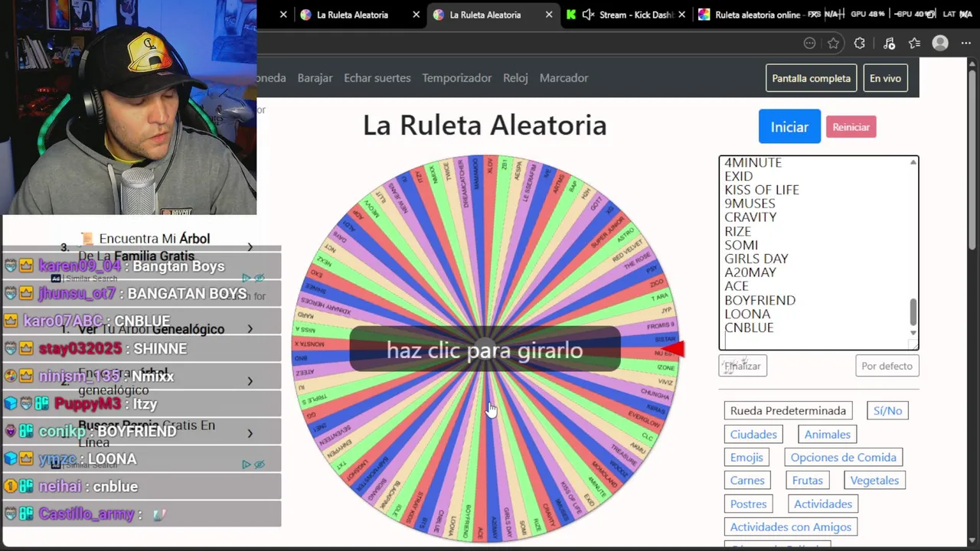Mute the Kick stream tab speaker icon
This screenshot has height=551, width=980.
pyautogui.click(x=588, y=15)
